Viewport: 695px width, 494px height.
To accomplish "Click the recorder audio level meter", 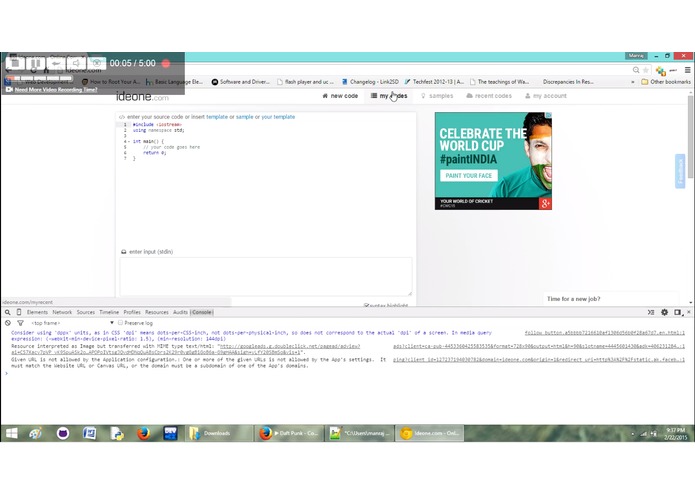I will tap(39, 78).
